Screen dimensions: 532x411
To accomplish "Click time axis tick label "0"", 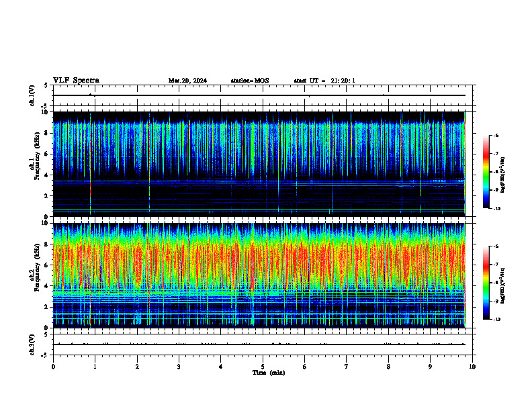I will [x=53, y=367].
